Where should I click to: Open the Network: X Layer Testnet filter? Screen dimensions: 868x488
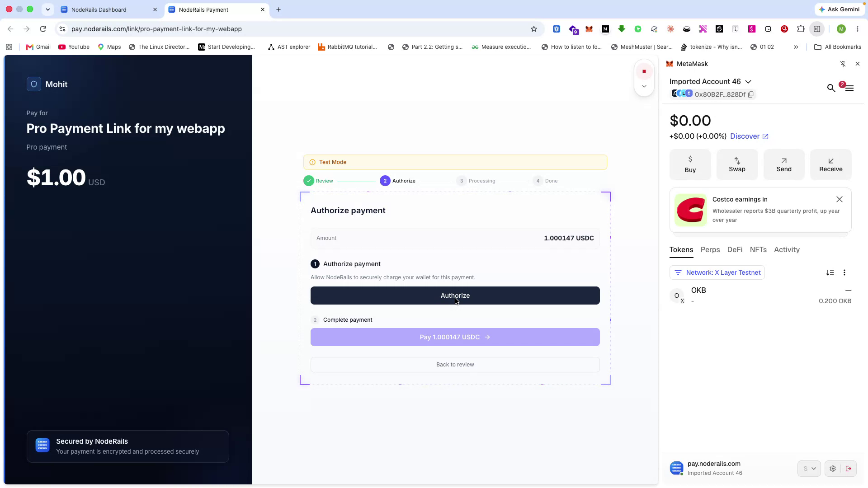point(717,272)
